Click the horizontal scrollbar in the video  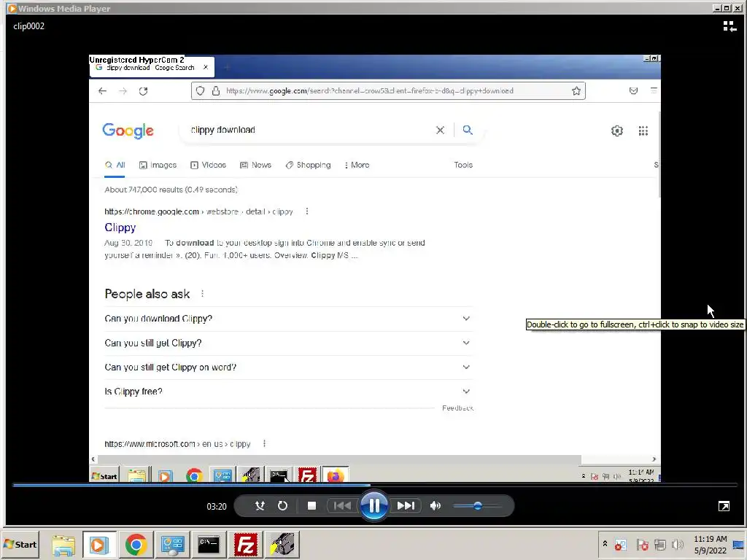pos(338,459)
